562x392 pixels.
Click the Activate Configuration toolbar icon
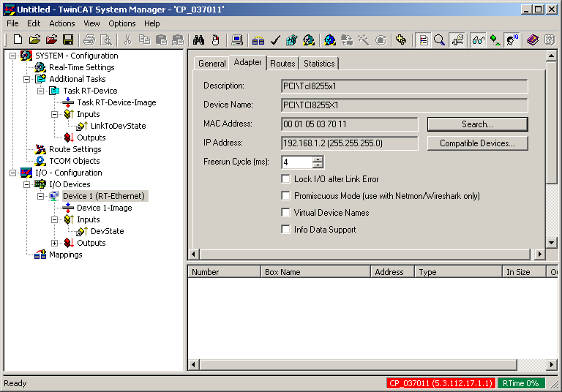(x=292, y=39)
